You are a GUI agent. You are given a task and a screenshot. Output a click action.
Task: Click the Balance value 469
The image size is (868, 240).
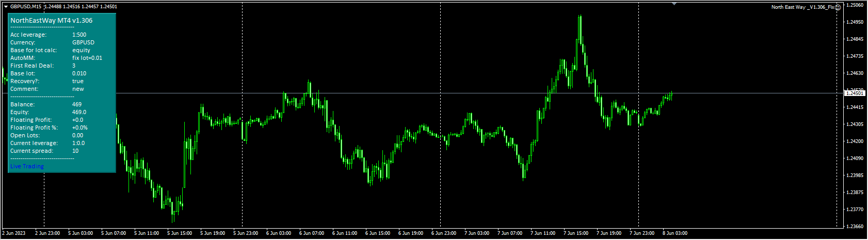(77, 104)
